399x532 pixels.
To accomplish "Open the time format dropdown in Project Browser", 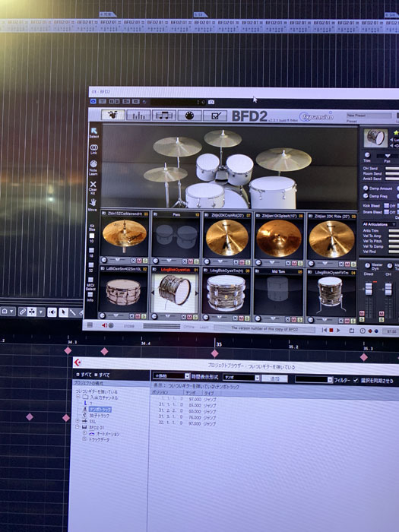I will tap(171, 376).
